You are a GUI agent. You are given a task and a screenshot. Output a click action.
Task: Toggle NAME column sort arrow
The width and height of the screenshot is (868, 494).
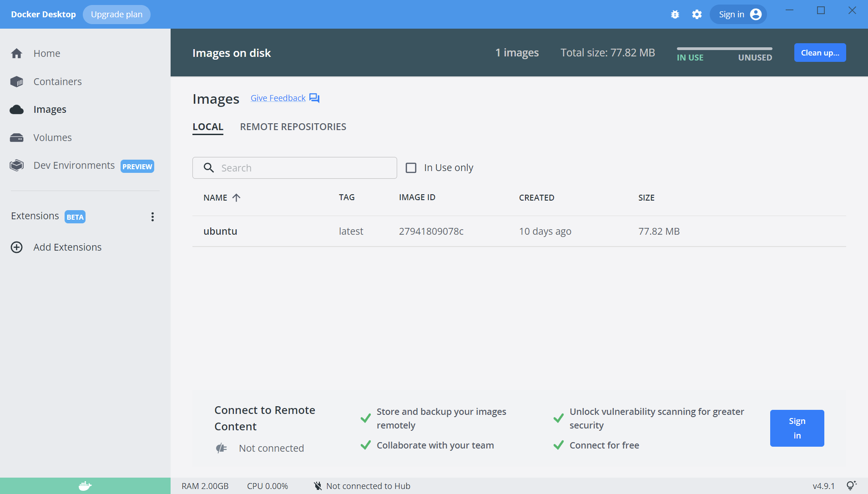coord(236,198)
